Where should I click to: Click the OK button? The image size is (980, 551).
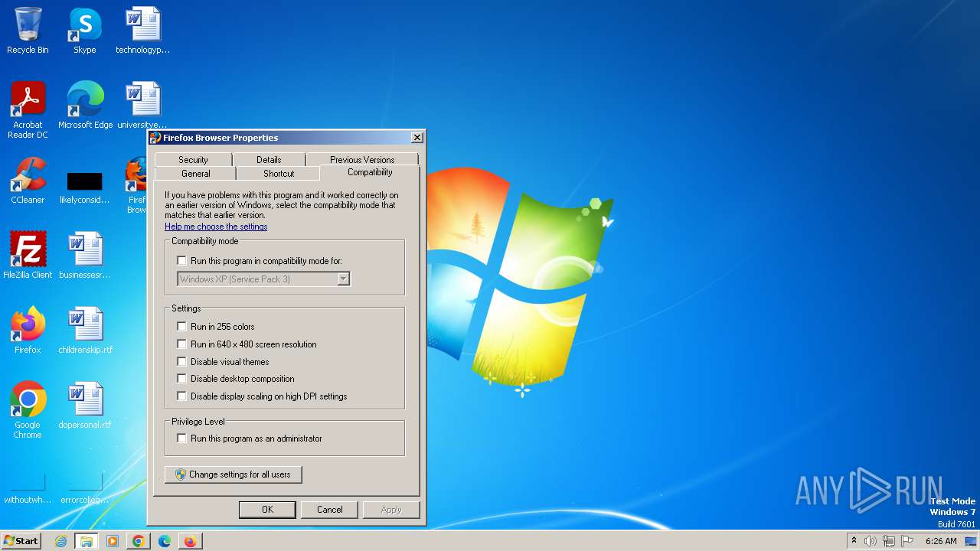coord(267,510)
